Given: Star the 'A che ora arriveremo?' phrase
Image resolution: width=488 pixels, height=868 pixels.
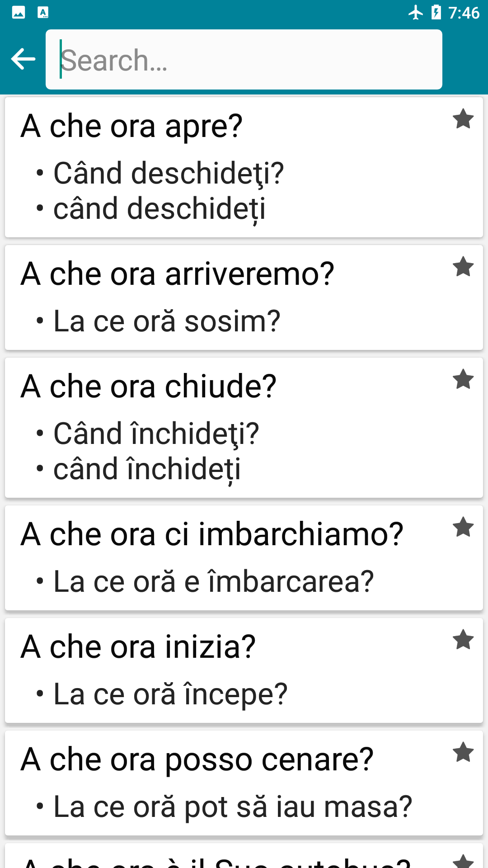Looking at the screenshot, I should [463, 267].
